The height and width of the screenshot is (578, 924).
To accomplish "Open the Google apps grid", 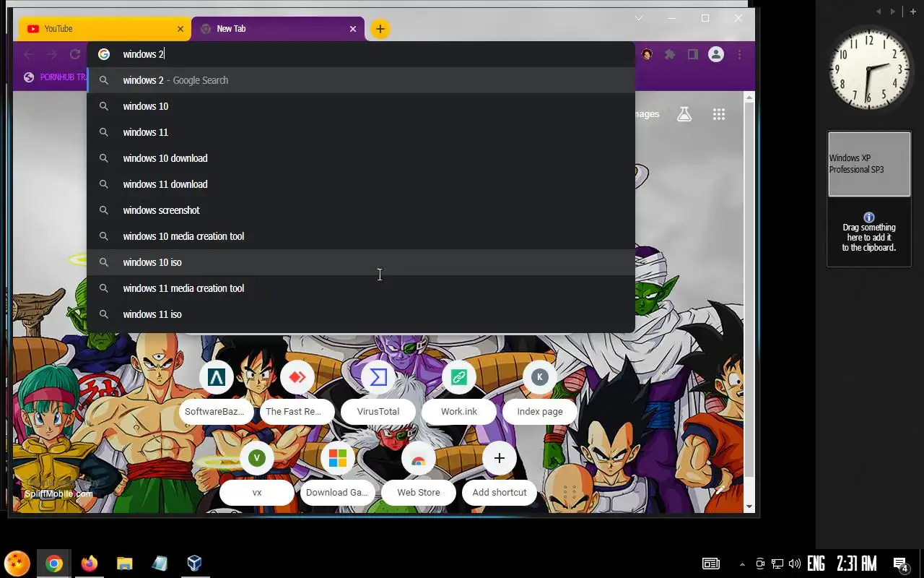I will tap(719, 114).
